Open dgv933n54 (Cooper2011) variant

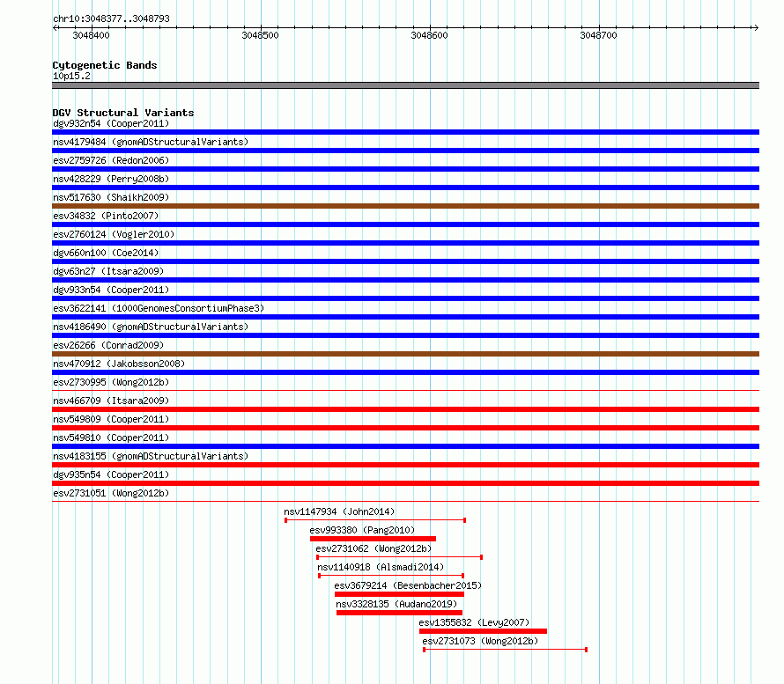pyautogui.click(x=111, y=290)
